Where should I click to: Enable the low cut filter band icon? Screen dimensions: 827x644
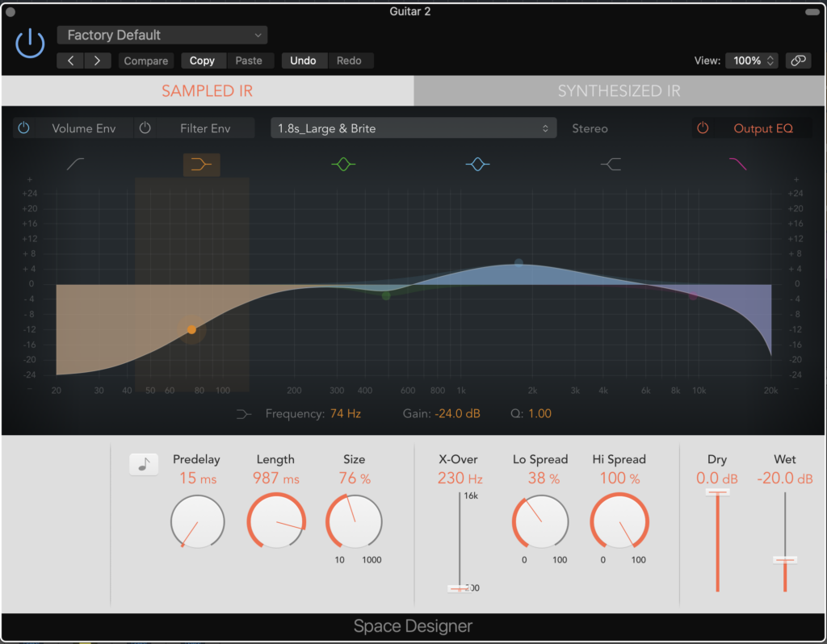(75, 165)
